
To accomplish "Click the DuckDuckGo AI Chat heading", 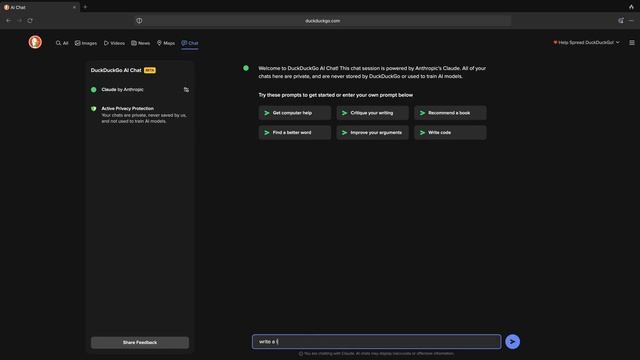I will (116, 70).
